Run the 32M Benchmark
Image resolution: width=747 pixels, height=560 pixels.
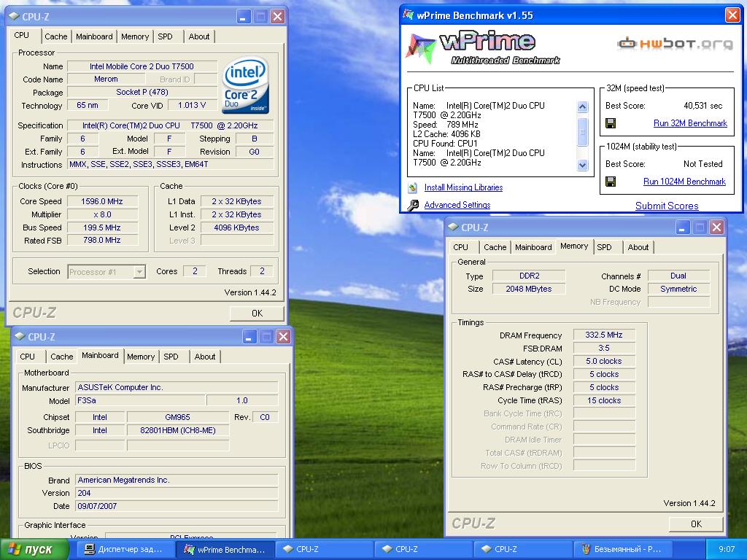pos(690,123)
